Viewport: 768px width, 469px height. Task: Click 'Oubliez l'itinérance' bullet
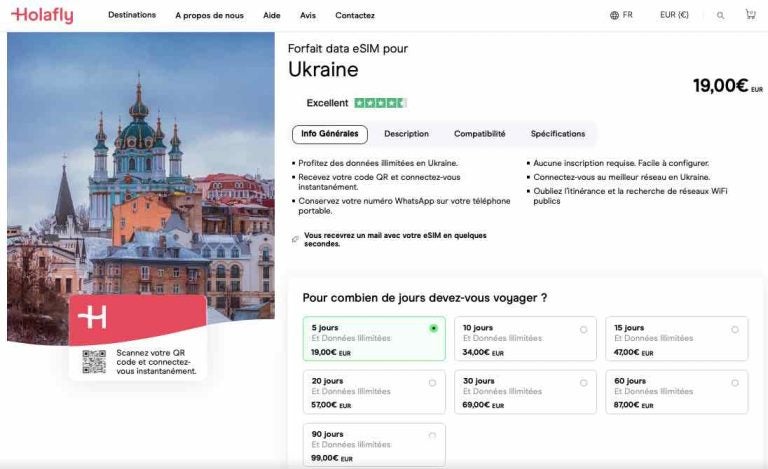point(630,196)
